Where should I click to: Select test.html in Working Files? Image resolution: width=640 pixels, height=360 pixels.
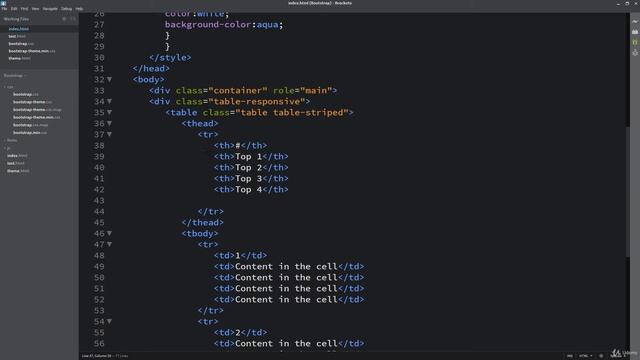tap(17, 36)
